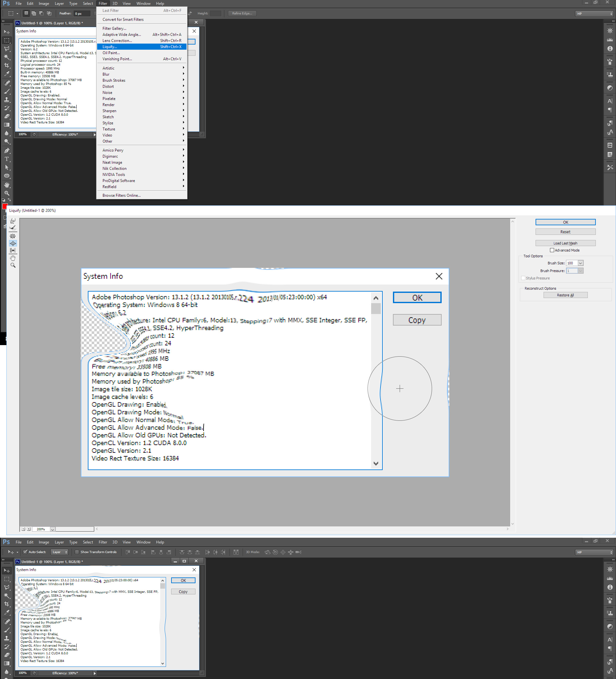Click Reset button in Liquify dialog
The width and height of the screenshot is (616, 679).
(565, 232)
